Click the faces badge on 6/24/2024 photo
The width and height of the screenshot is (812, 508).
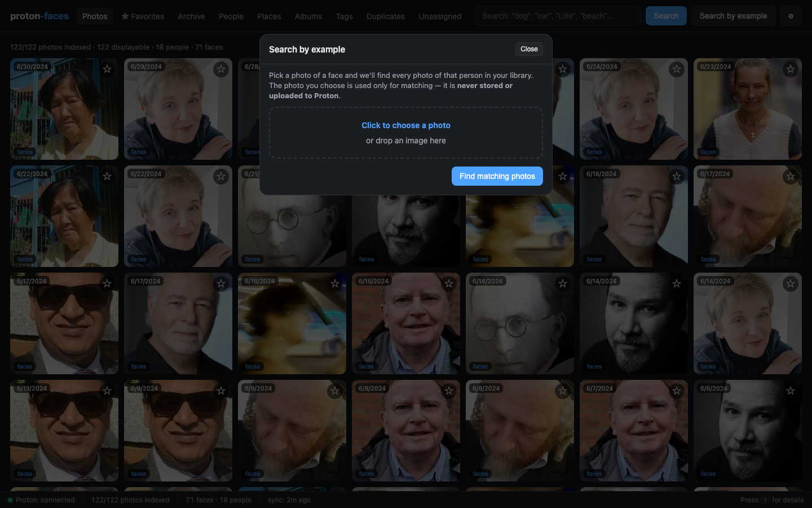(594, 152)
